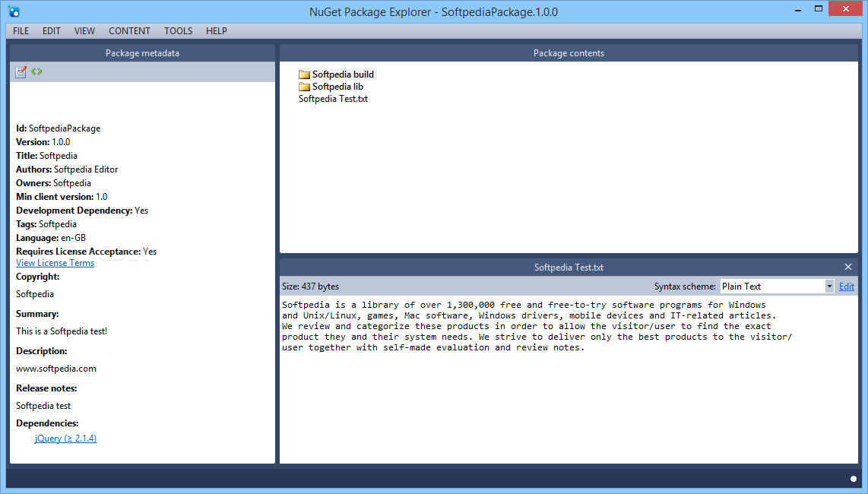
Task: Click 'This is a Softpedia test!' summary
Action: point(62,331)
